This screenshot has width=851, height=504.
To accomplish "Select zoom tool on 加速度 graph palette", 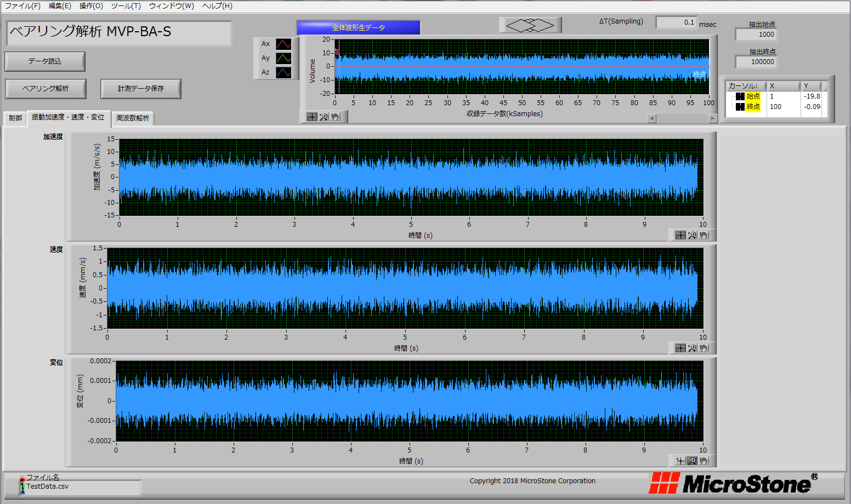I will [692, 235].
